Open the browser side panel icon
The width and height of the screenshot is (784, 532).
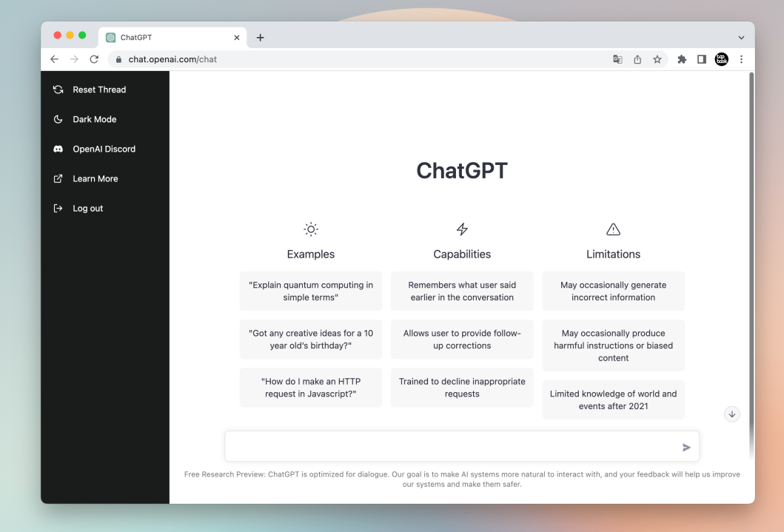pyautogui.click(x=702, y=59)
